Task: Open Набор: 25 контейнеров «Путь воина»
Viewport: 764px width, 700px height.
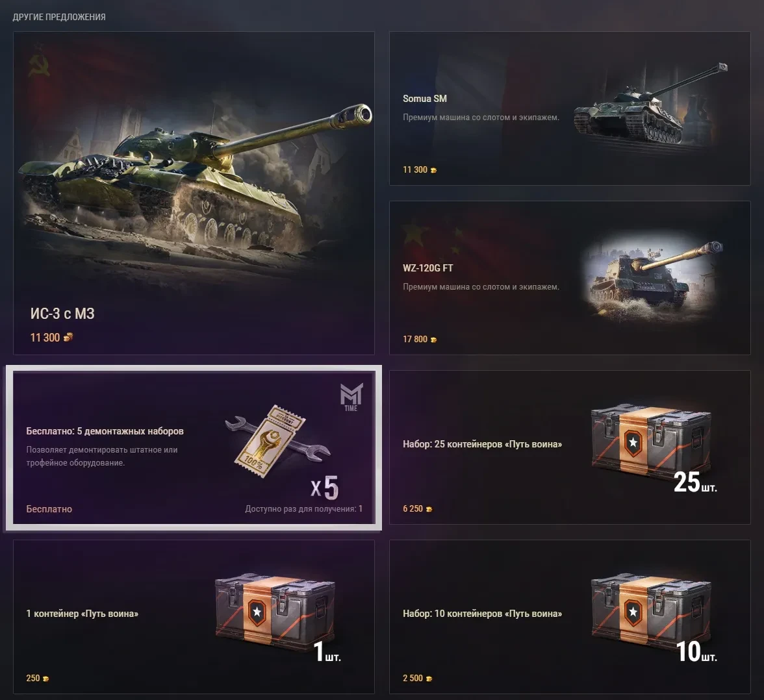Action: pos(570,447)
